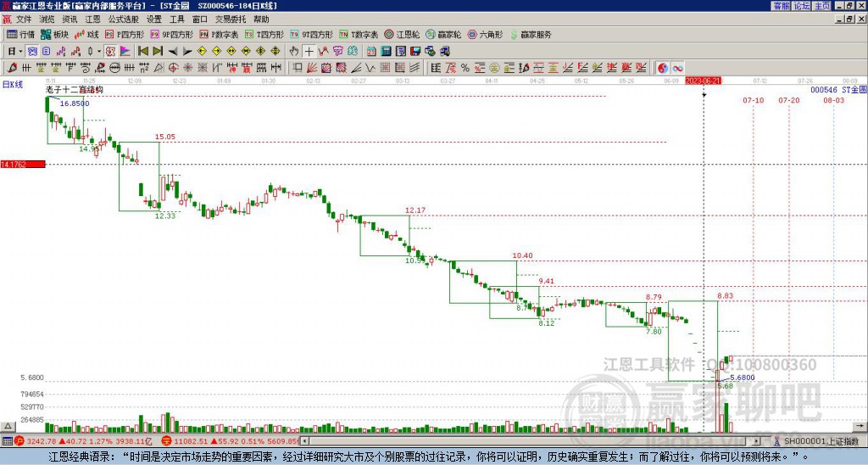Open the calculator icon
The image size is (868, 465).
coord(386,52)
